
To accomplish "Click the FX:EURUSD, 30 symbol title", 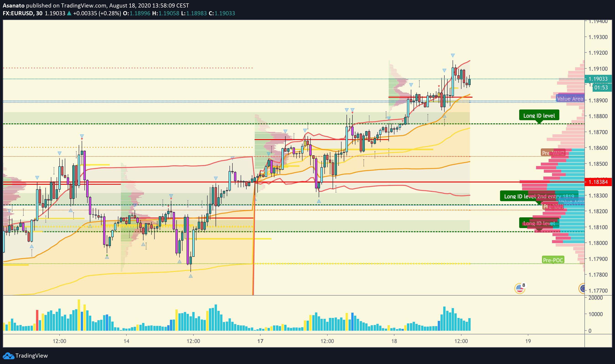I will (x=23, y=13).
